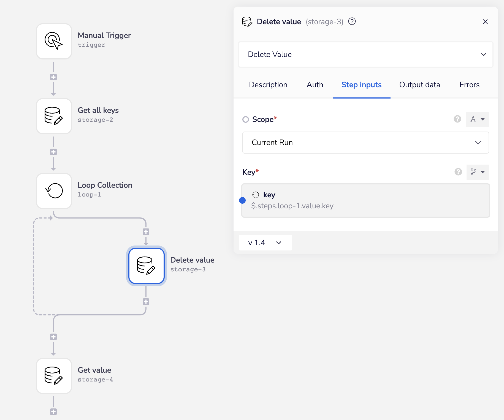Show help tooltip for Scope field
The width and height of the screenshot is (504, 420).
coord(457,119)
